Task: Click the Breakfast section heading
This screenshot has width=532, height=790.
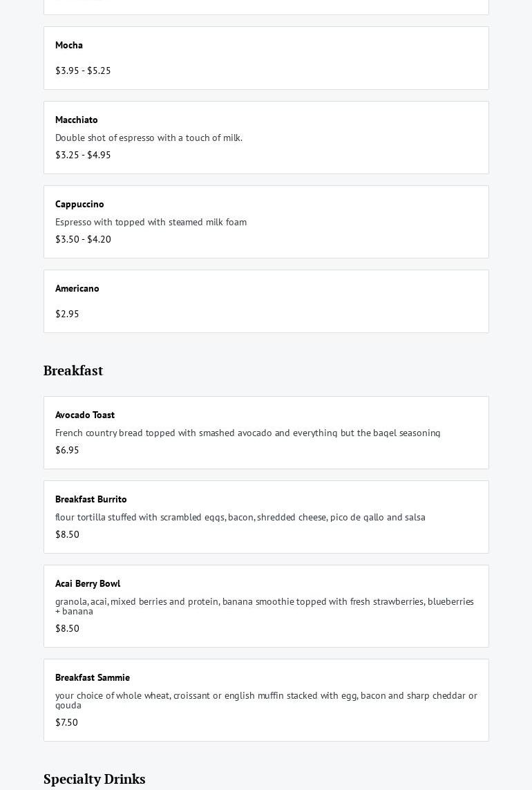Action: pos(73,371)
